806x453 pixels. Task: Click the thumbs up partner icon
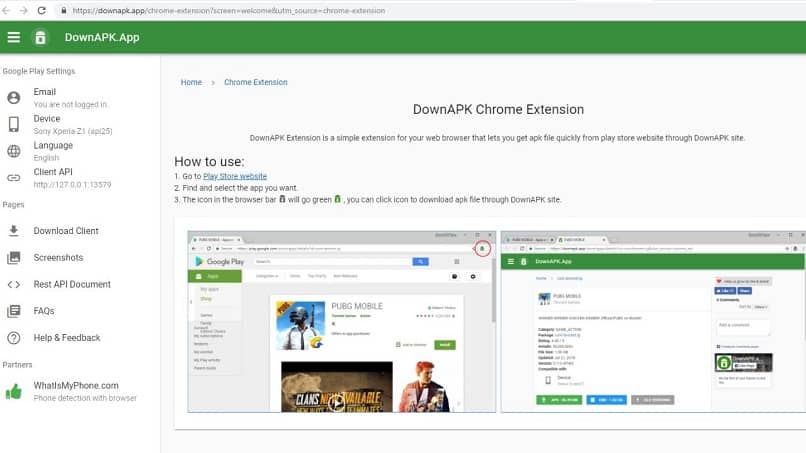[x=14, y=392]
